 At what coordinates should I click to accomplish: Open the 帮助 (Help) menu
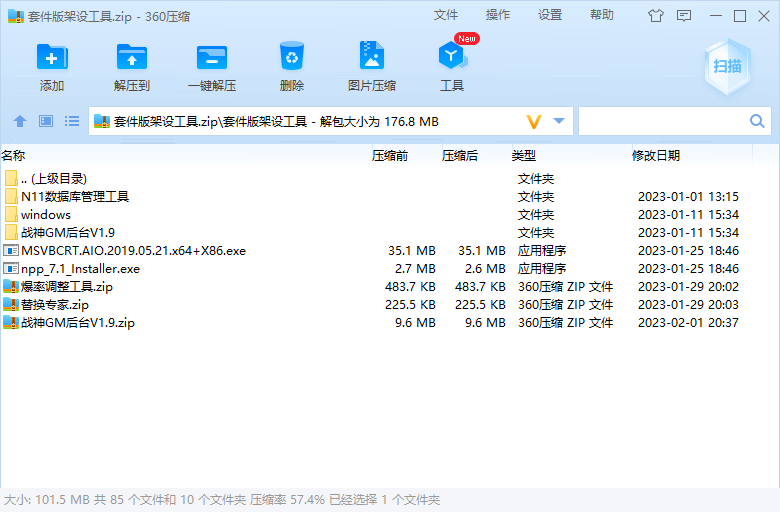point(602,15)
